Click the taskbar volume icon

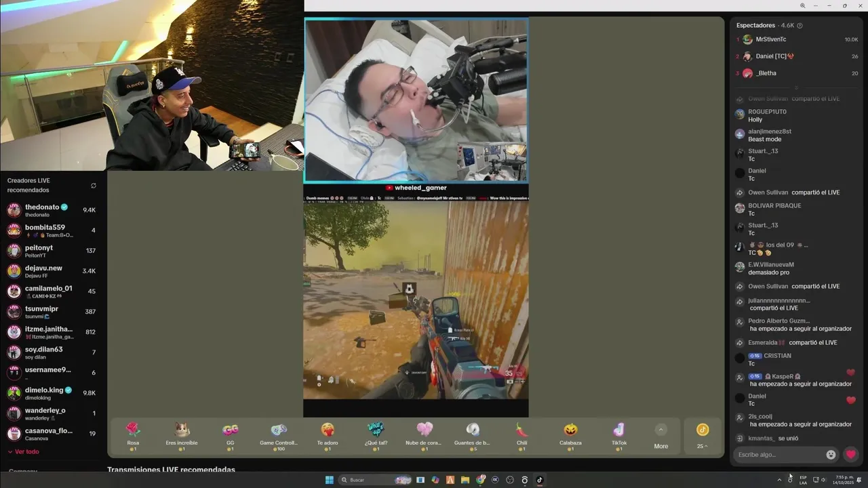tap(824, 480)
